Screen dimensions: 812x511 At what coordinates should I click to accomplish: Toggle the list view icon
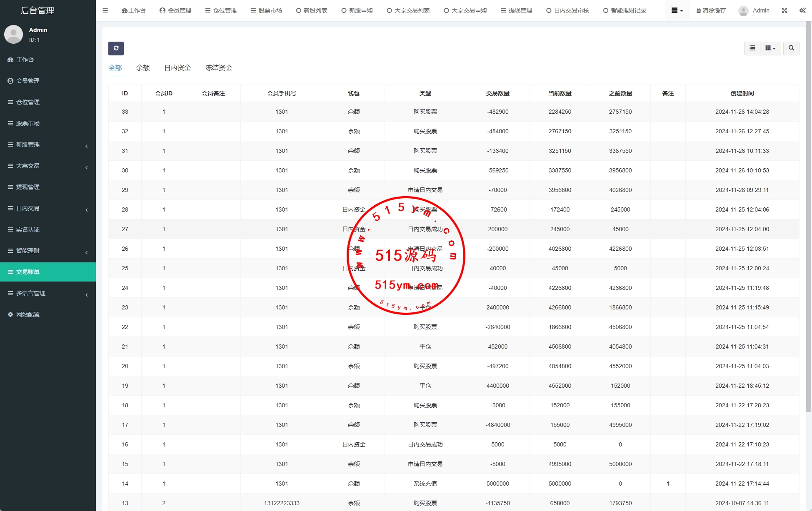click(x=752, y=48)
